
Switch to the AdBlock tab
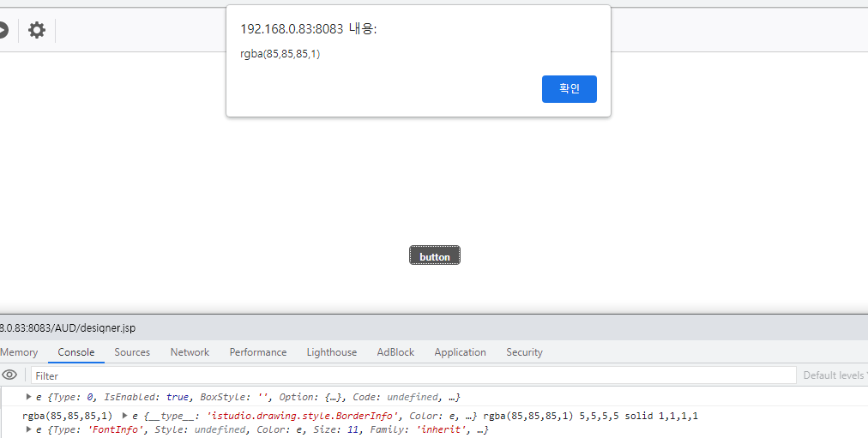point(395,352)
